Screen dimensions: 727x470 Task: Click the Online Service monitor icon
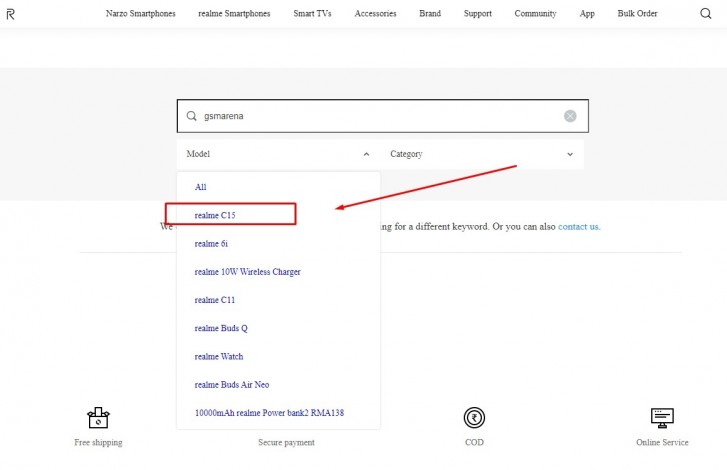click(x=662, y=418)
